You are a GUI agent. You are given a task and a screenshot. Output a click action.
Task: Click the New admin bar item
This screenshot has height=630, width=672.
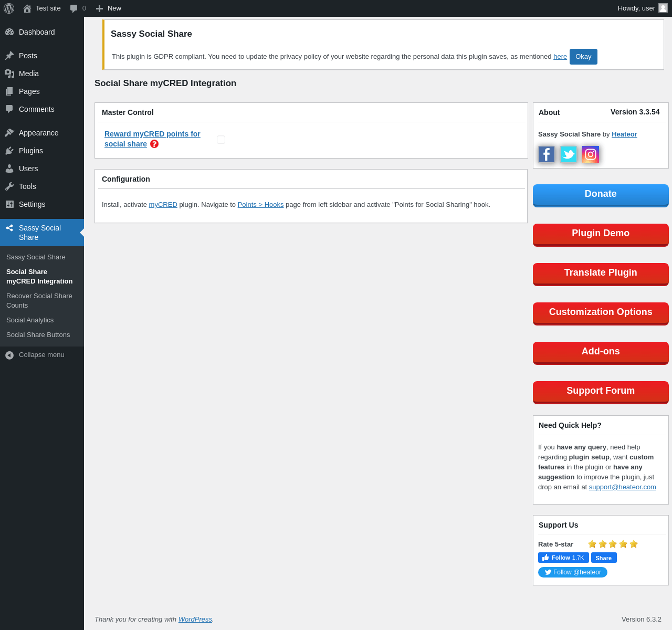[108, 8]
